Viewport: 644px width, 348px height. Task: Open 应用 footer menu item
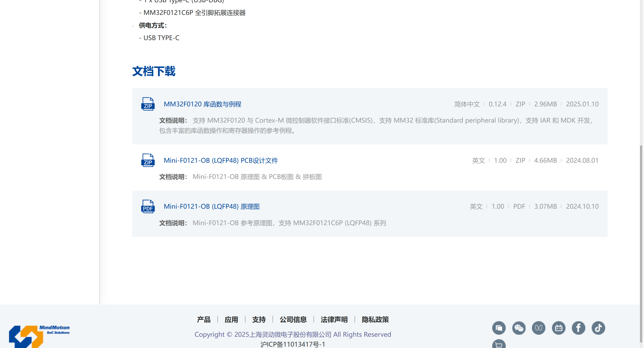(x=231, y=320)
